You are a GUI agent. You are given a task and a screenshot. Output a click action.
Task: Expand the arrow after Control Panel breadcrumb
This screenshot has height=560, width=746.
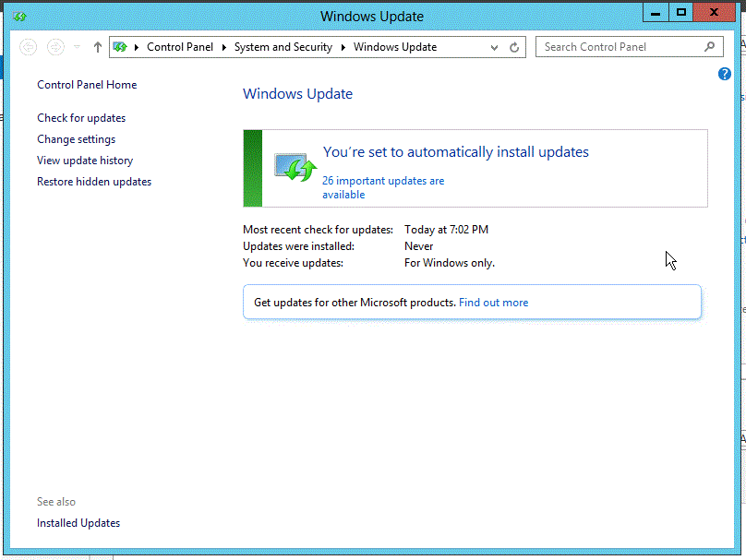pos(224,47)
